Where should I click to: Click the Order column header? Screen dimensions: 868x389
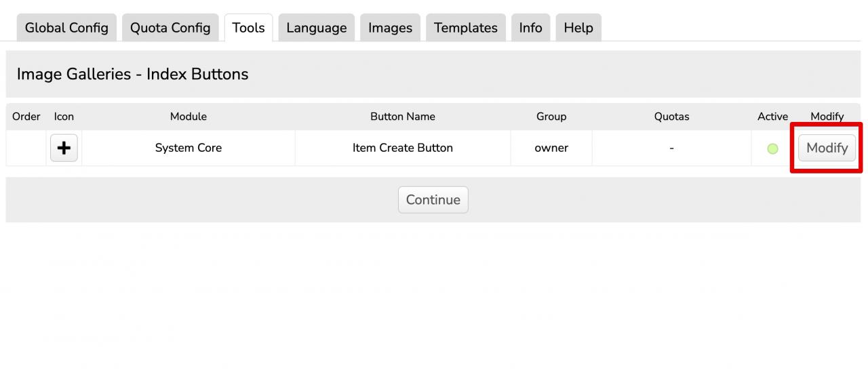click(26, 117)
